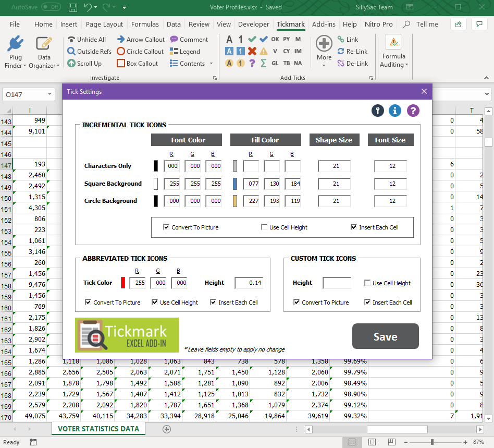Switch to the Page Layout ribbon tab
This screenshot has height=448, width=494.
pyautogui.click(x=104, y=24)
